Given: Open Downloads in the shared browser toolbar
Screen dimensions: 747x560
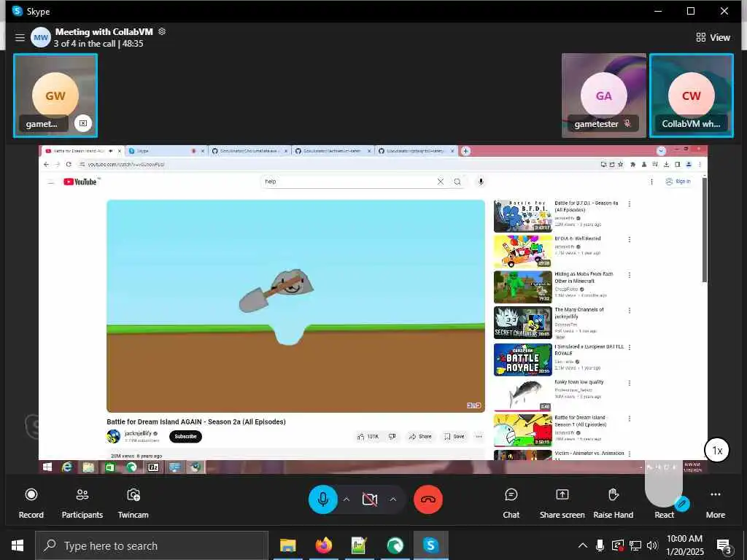Looking at the screenshot, I should [666, 164].
